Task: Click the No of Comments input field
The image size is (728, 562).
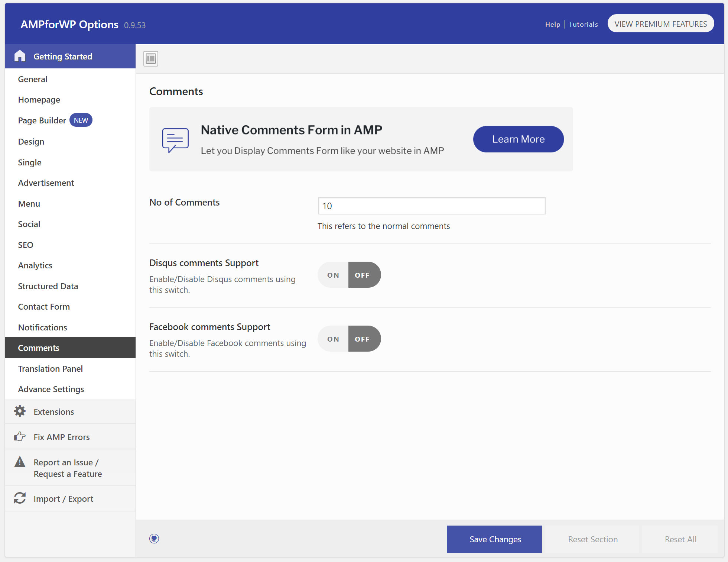Action: pyautogui.click(x=431, y=206)
